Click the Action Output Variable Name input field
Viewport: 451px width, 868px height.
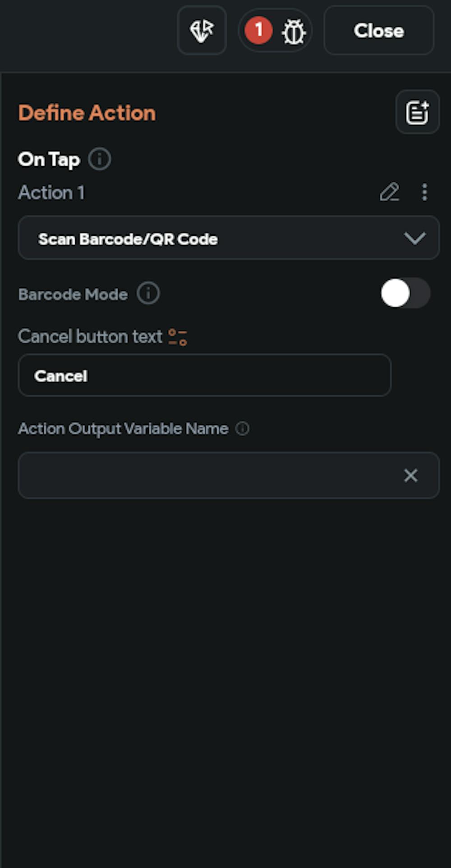[x=207, y=475]
